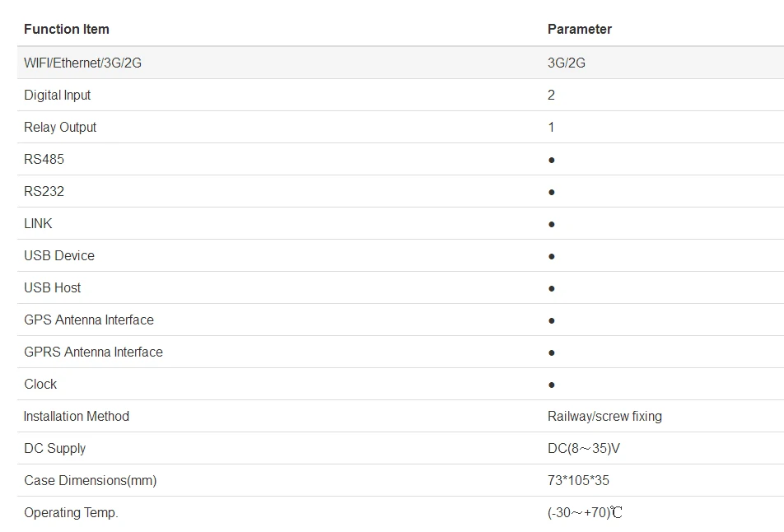Click the GPRS Antenna Interface bullet dot

click(552, 352)
